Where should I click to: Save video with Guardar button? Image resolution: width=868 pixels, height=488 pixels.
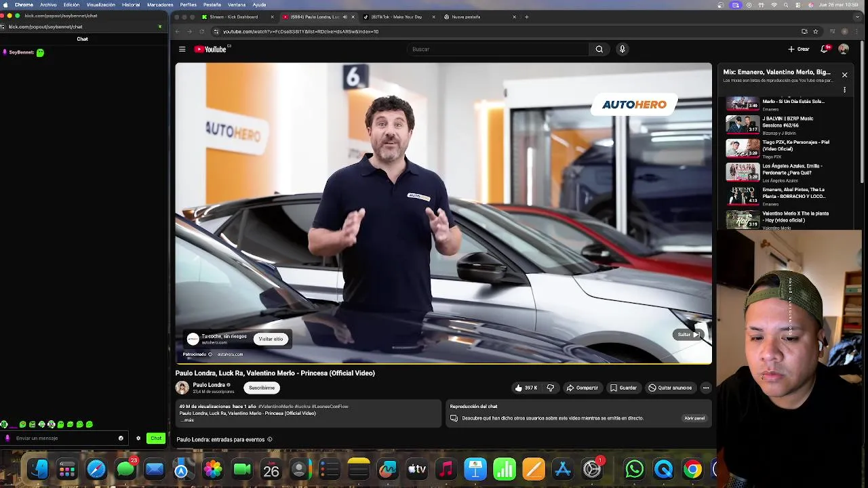tap(623, 388)
